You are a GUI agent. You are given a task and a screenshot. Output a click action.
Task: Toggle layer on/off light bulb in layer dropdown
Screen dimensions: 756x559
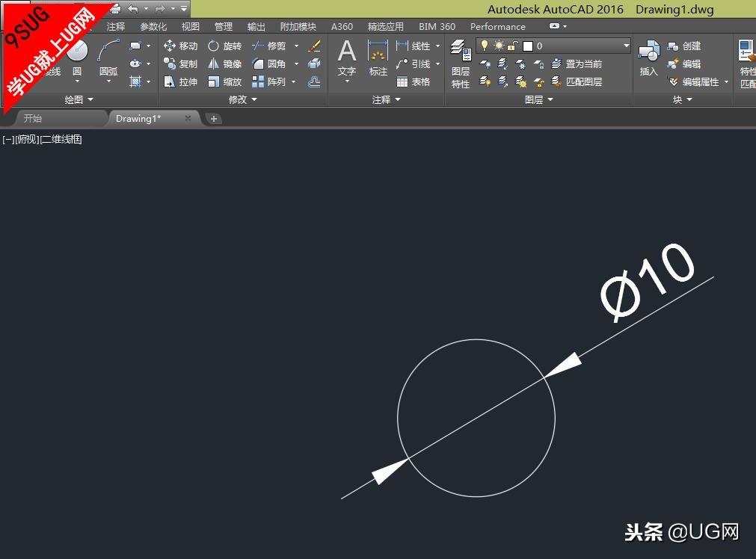tap(485, 46)
